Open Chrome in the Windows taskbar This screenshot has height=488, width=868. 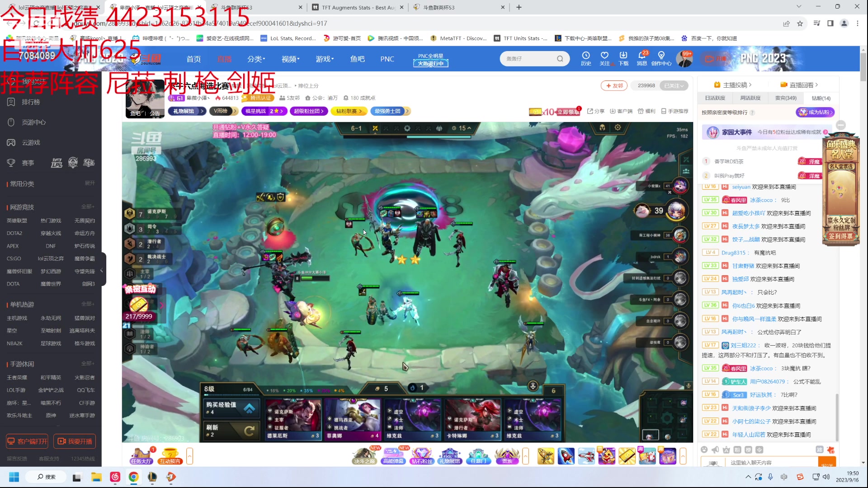133,477
